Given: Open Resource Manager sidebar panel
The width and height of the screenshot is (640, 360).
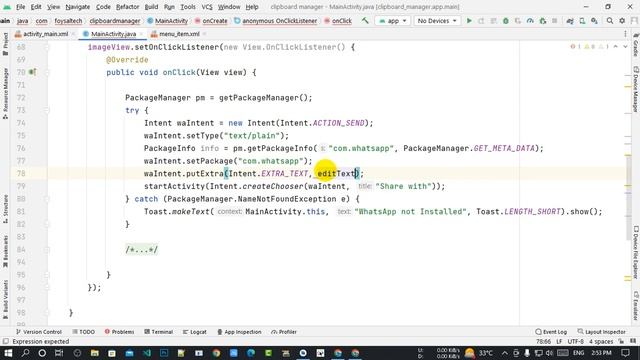Looking at the screenshot, I should point(5,93).
